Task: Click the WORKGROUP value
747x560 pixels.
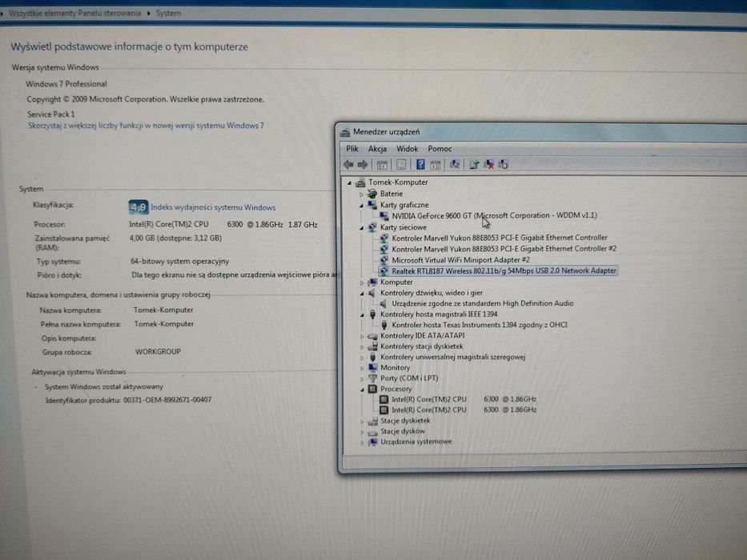Action: [158, 352]
